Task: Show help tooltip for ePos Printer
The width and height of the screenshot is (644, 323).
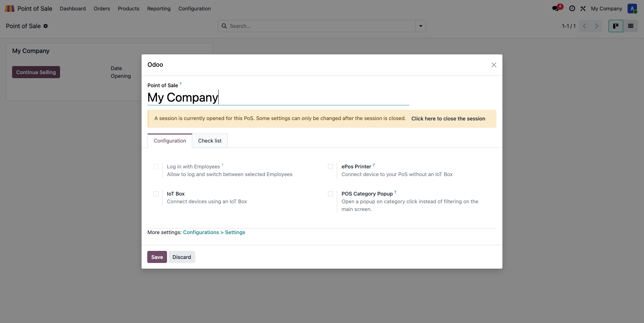Action: [374, 165]
